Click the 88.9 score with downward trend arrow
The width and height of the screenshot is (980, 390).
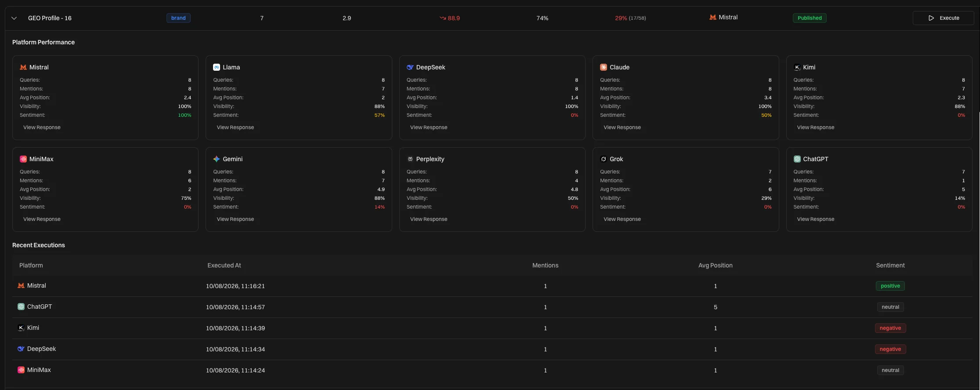450,18
